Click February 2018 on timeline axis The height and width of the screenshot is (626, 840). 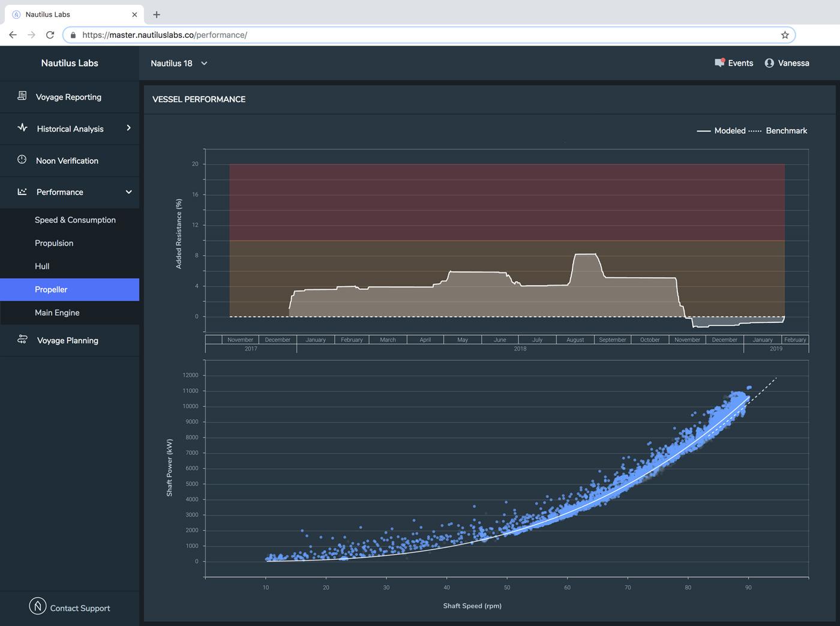point(352,340)
